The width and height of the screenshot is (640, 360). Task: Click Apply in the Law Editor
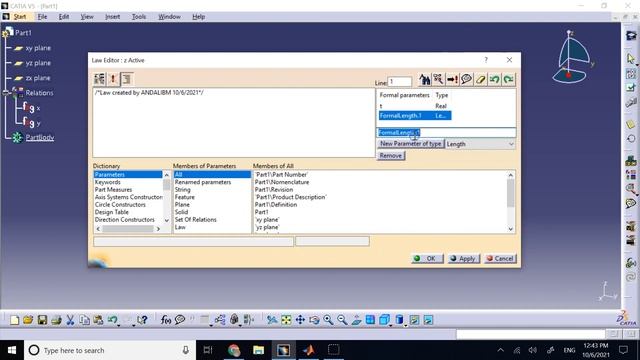point(463,258)
